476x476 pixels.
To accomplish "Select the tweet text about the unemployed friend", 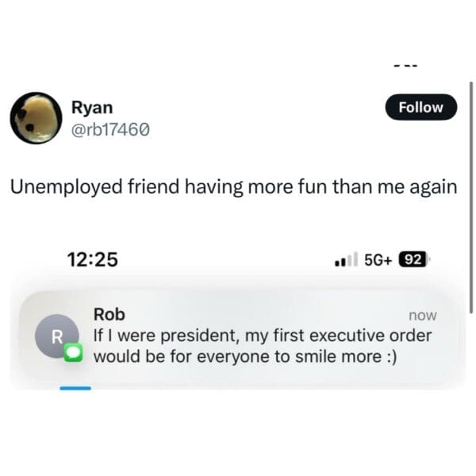I will pyautogui.click(x=234, y=186).
